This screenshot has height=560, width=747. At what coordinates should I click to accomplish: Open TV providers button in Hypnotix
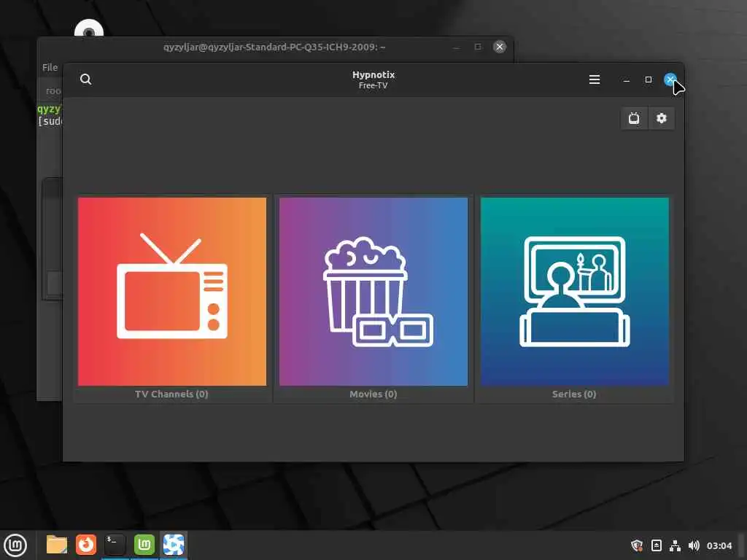click(x=634, y=118)
